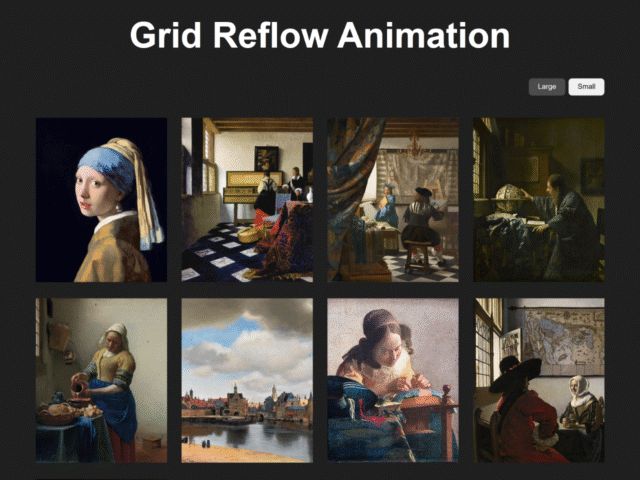This screenshot has height=480, width=640.
Task: Open the Astronomer painting with the globe
Action: click(539, 200)
